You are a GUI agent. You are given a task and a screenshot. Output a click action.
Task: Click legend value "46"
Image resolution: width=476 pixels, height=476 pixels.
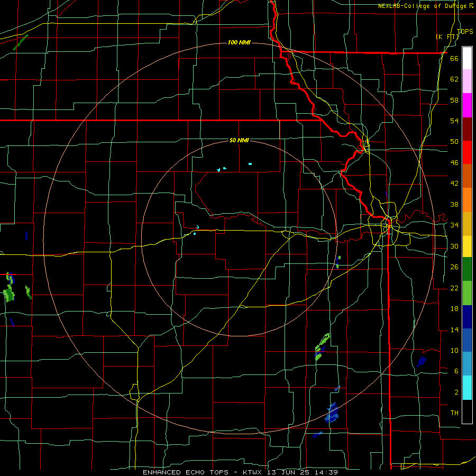pos(454,163)
